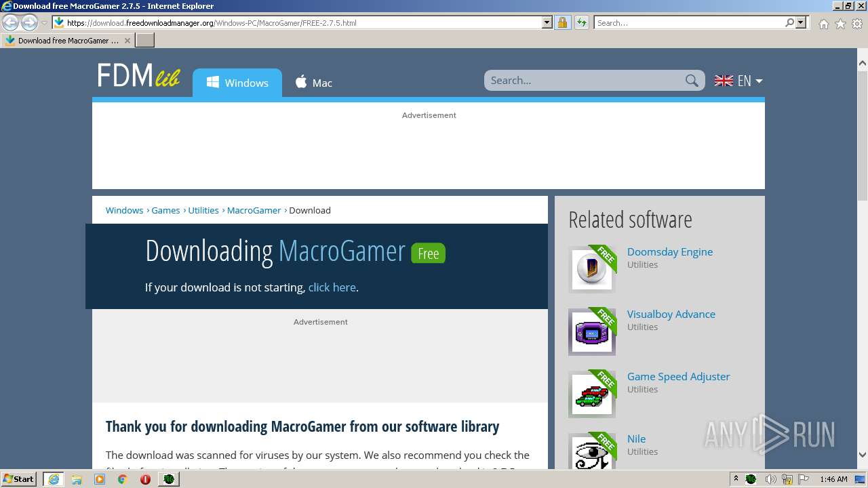
Task: Select the Download free MacroGamer tab
Action: [67, 41]
